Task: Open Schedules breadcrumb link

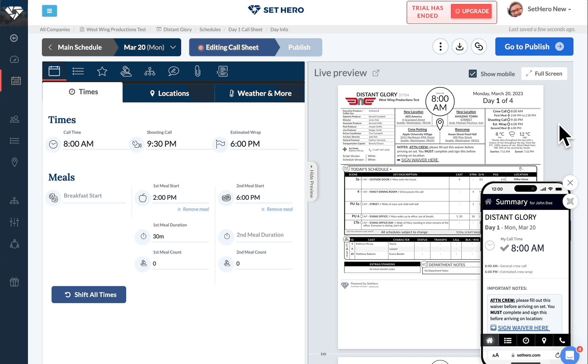Action: [x=210, y=29]
